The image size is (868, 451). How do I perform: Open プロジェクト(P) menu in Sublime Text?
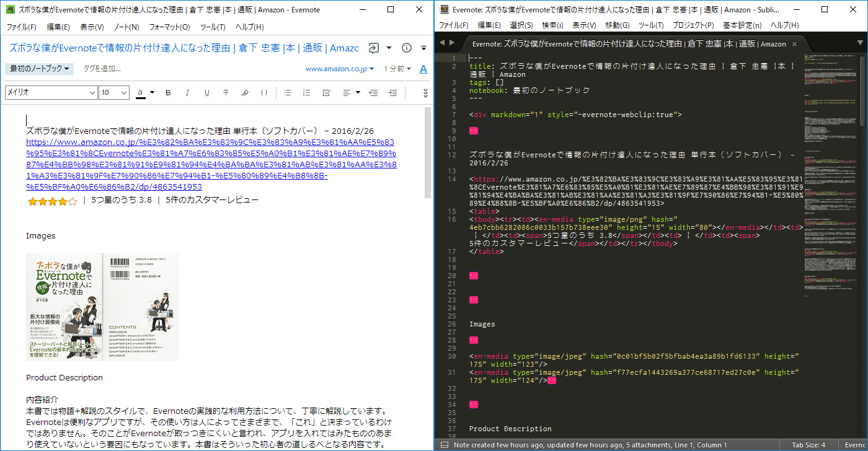[693, 25]
